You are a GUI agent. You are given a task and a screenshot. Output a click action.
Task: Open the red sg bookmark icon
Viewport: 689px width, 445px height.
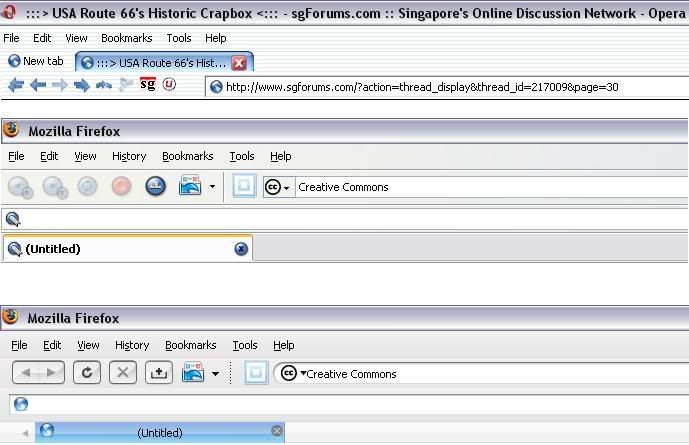tap(148, 83)
